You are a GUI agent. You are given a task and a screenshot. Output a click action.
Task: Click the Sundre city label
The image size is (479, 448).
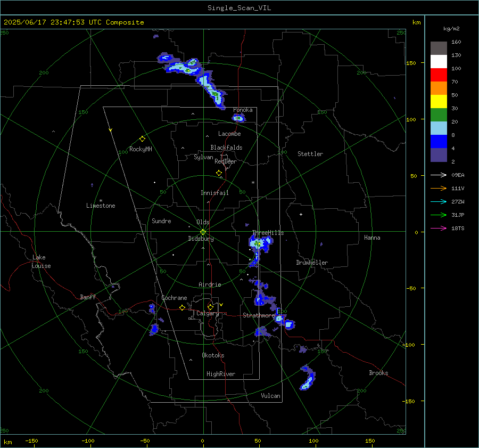161,221
